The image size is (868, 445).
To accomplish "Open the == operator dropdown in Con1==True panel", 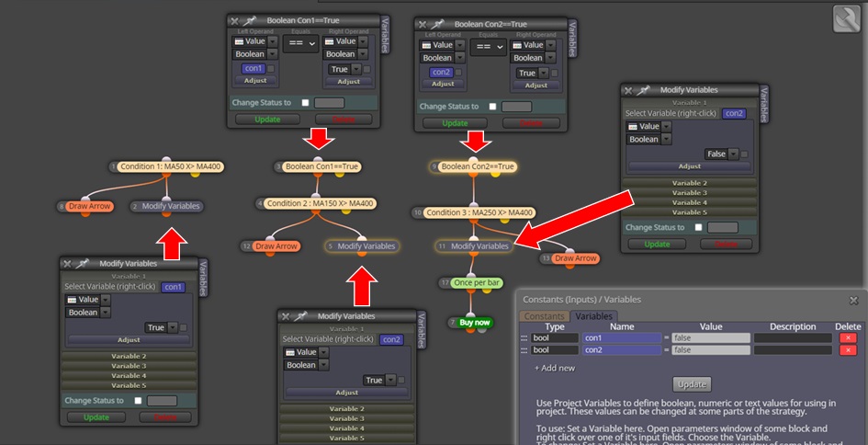I will (300, 44).
